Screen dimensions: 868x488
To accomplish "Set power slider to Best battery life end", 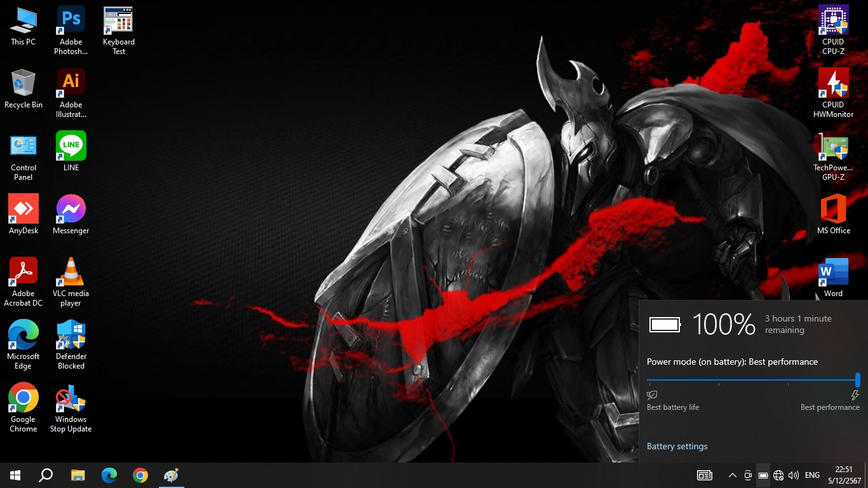I will click(x=649, y=380).
